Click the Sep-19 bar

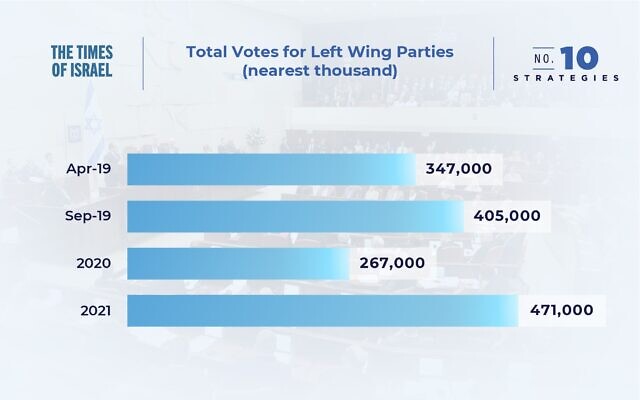click(x=296, y=216)
